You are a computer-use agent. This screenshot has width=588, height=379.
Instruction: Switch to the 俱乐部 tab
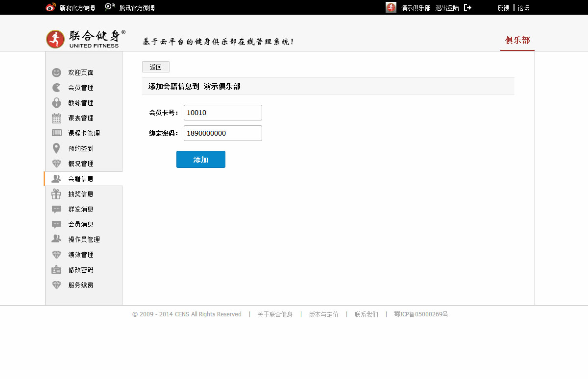(517, 41)
